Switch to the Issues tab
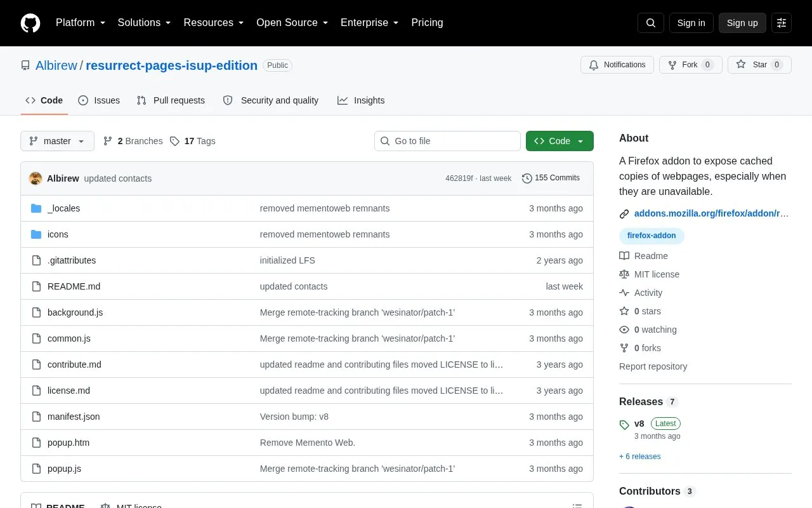Viewport: 812px width, 508px height. pyautogui.click(x=99, y=100)
